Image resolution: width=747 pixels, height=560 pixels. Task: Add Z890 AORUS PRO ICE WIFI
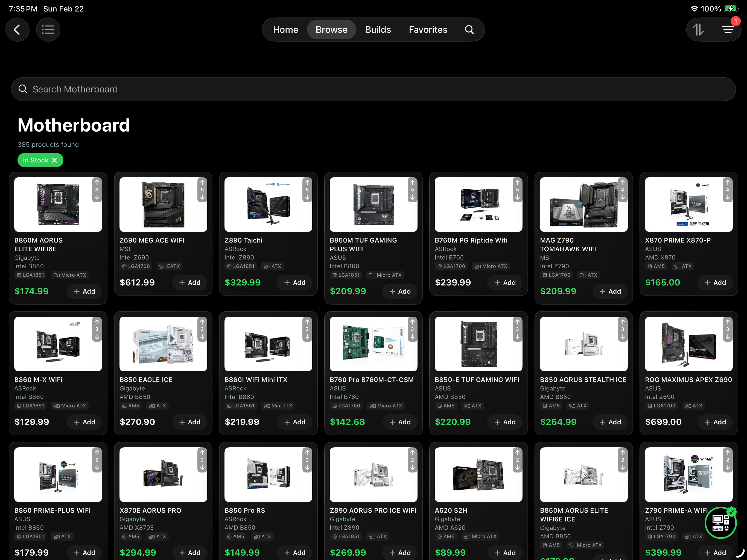coord(400,553)
